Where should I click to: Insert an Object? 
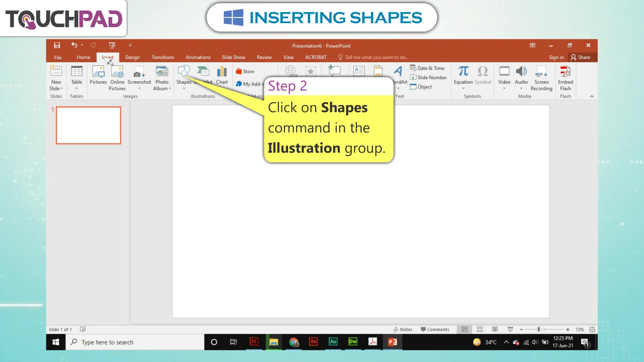pos(421,87)
